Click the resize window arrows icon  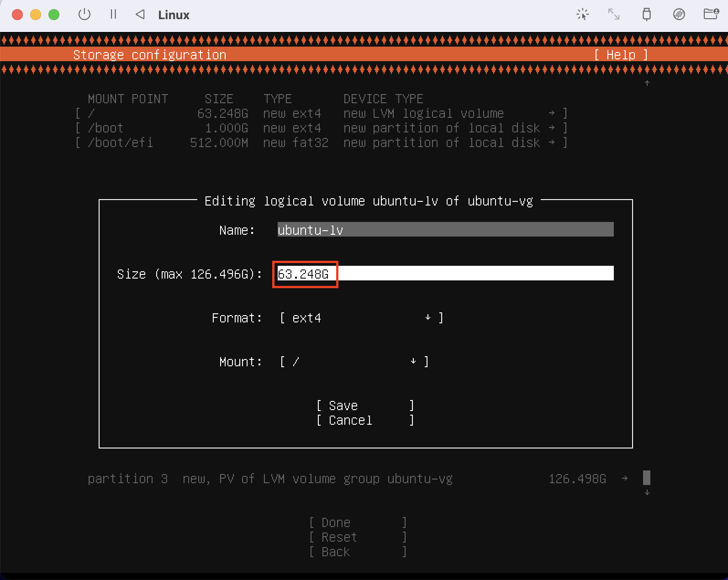(614, 15)
